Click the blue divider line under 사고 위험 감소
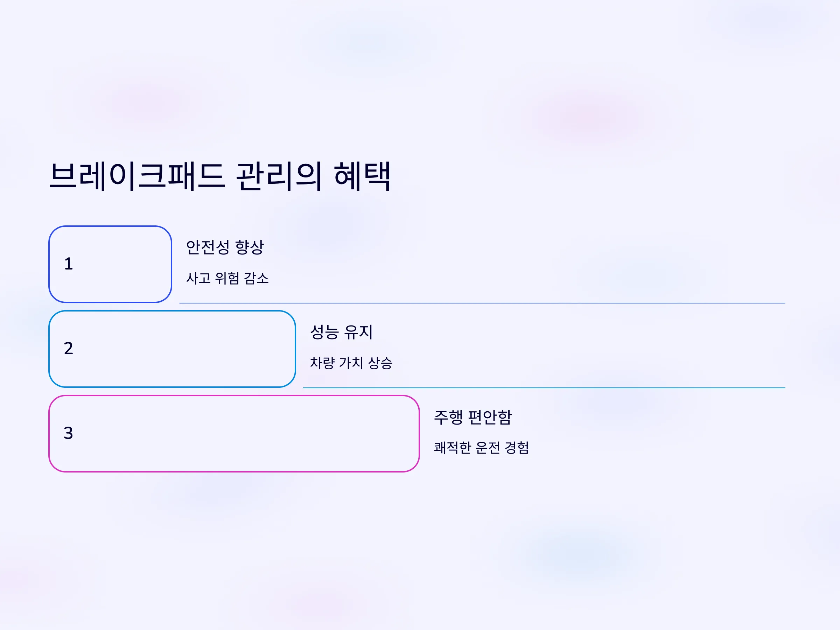Image resolution: width=840 pixels, height=630 pixels. click(482, 303)
